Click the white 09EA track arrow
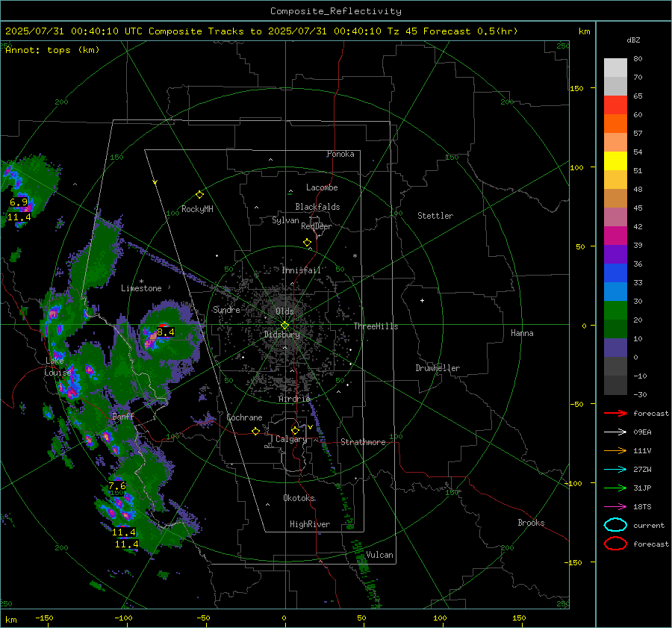This screenshot has height=628, width=672. point(615,432)
